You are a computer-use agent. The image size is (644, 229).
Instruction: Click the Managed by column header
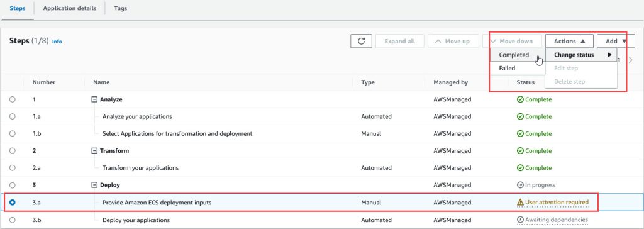tap(450, 82)
